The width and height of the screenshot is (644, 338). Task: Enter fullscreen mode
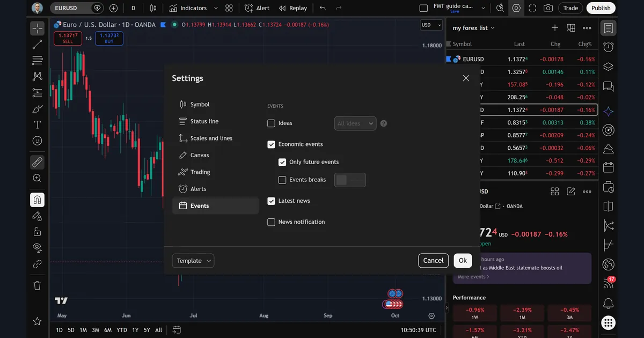(x=532, y=8)
